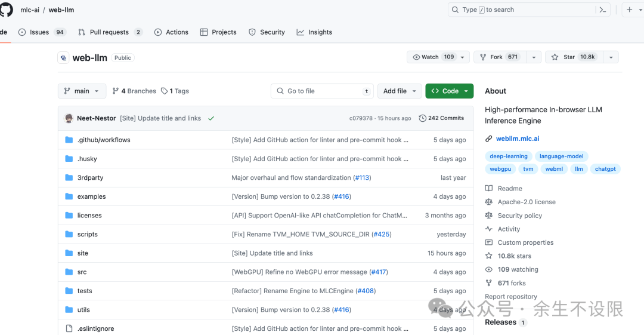Click the mlc-ai owner link
This screenshot has width=644, height=335.
(30, 10)
